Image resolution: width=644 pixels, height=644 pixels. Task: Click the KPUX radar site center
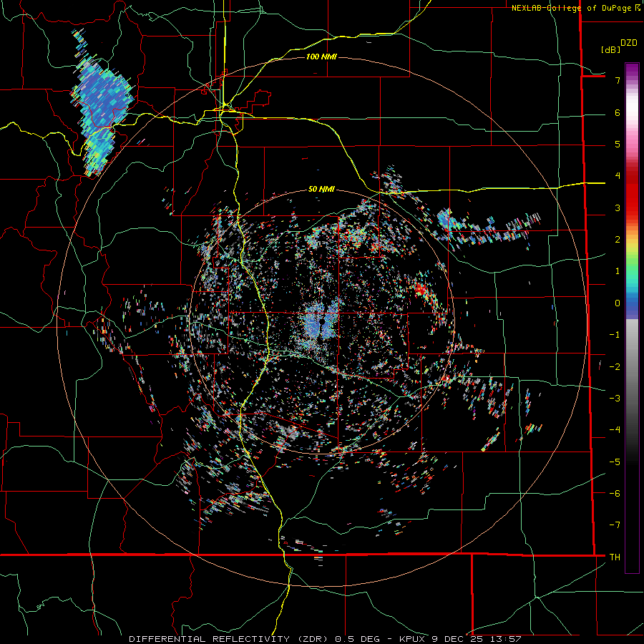[323, 323]
